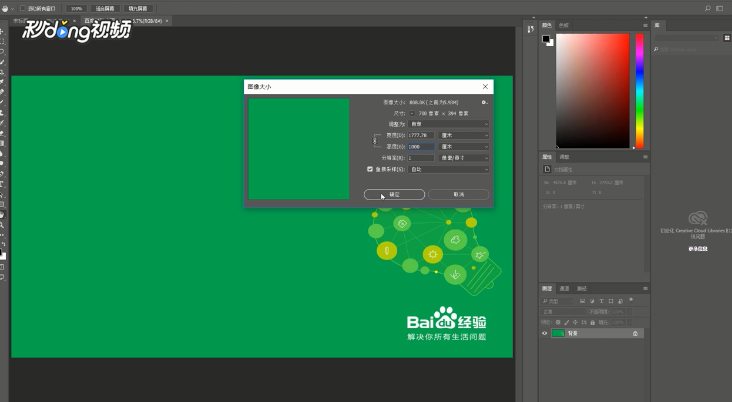Click the grid view icon in the Libraries panel
Screen dimensions: 732x402
(x=727, y=38)
